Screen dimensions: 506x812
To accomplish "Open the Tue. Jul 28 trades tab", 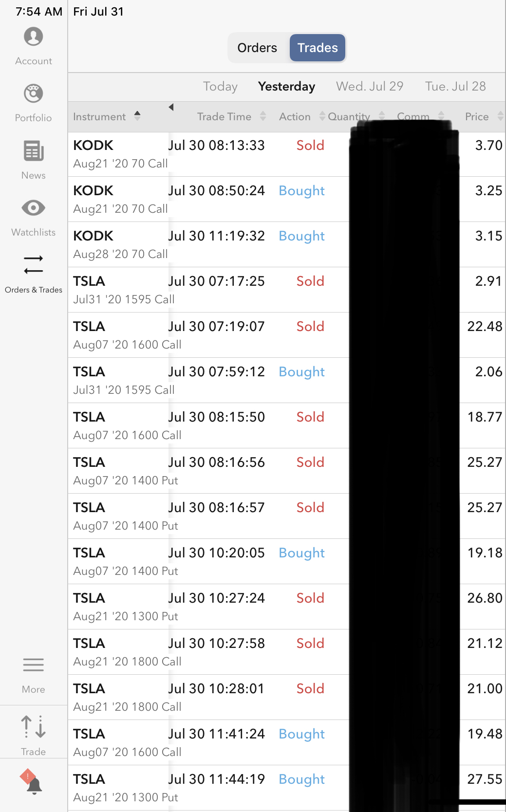I will point(455,86).
